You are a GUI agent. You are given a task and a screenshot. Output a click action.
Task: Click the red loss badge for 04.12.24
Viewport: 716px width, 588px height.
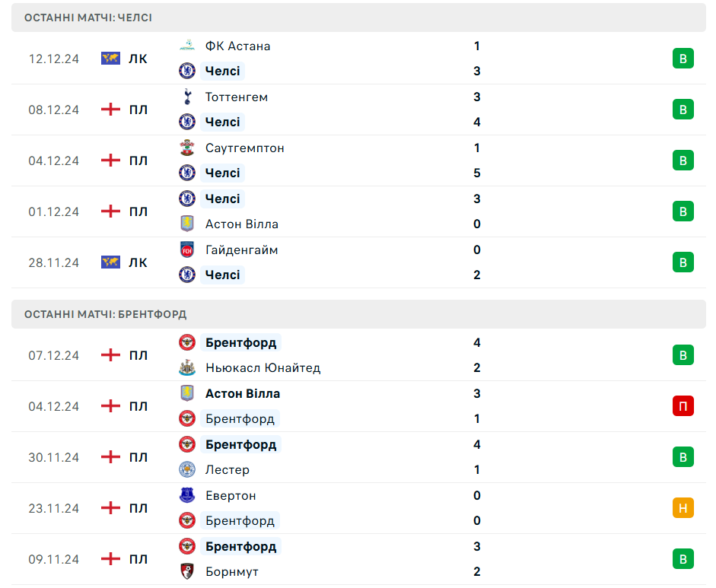[x=683, y=406]
